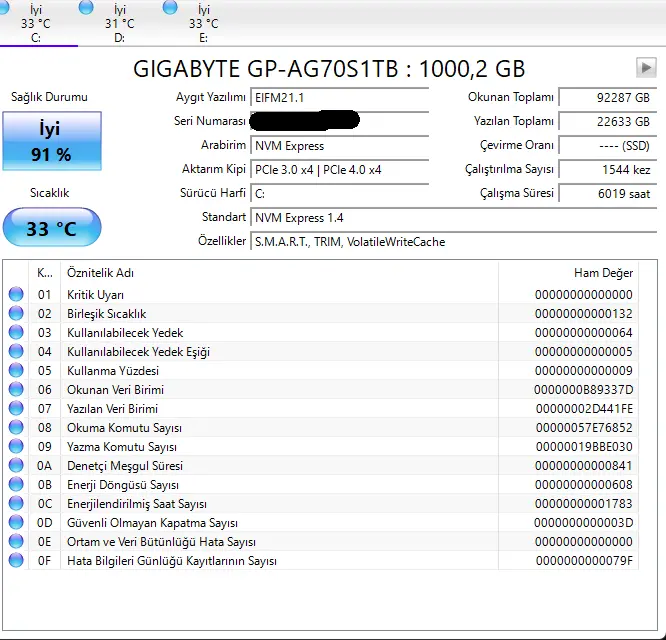Click the Sıcaklık label
Image resolution: width=666 pixels, height=640 pixels.
click(x=49, y=193)
